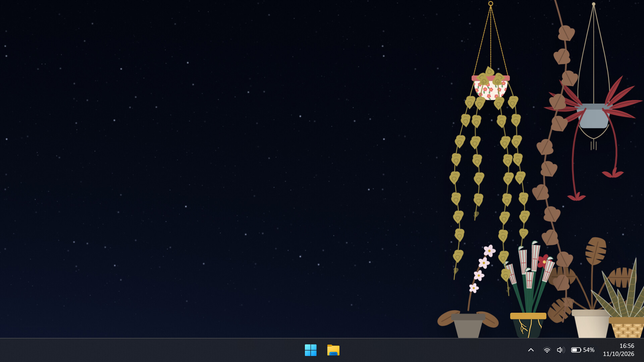Click the speaker volume icon

click(560, 350)
